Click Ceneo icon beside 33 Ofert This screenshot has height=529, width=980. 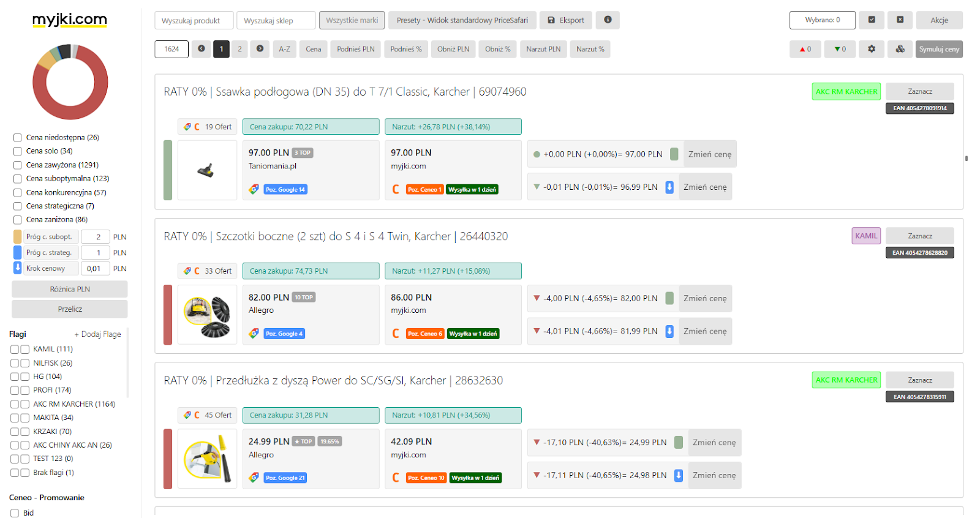pyautogui.click(x=197, y=271)
